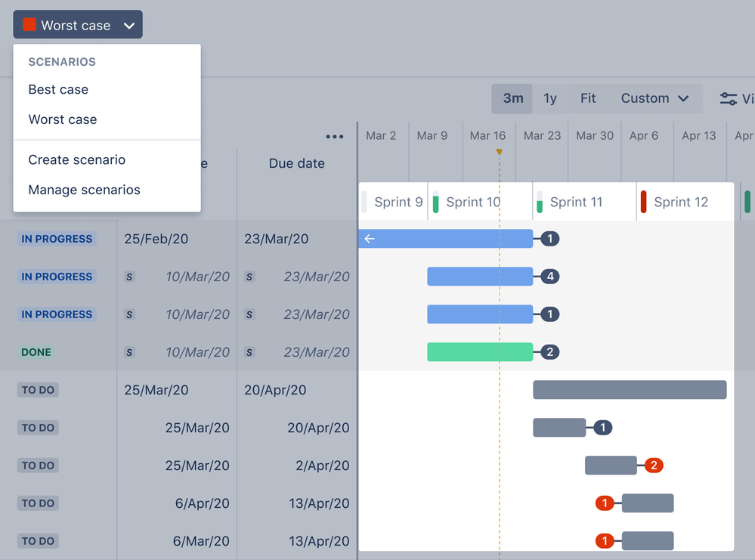Open the Worst case scenario dropdown

pos(78,24)
